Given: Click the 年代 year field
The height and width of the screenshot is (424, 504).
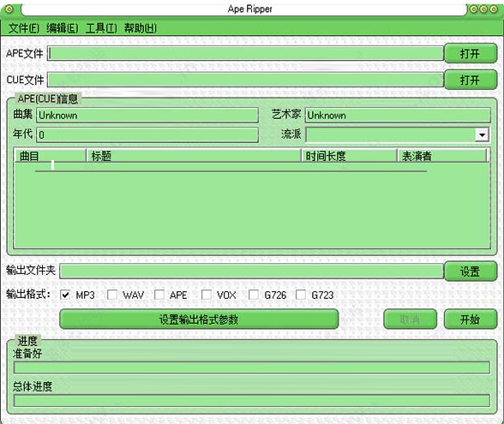Looking at the screenshot, I should pos(147,134).
